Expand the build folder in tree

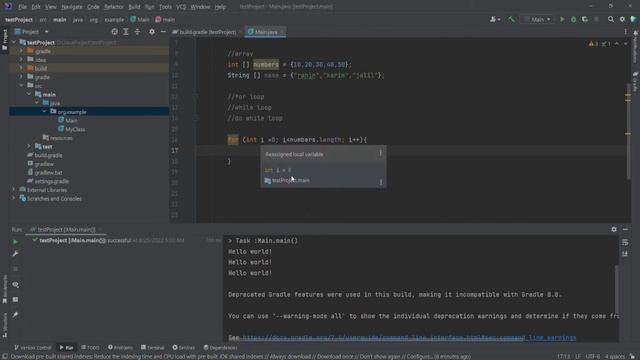pyautogui.click(x=21, y=68)
